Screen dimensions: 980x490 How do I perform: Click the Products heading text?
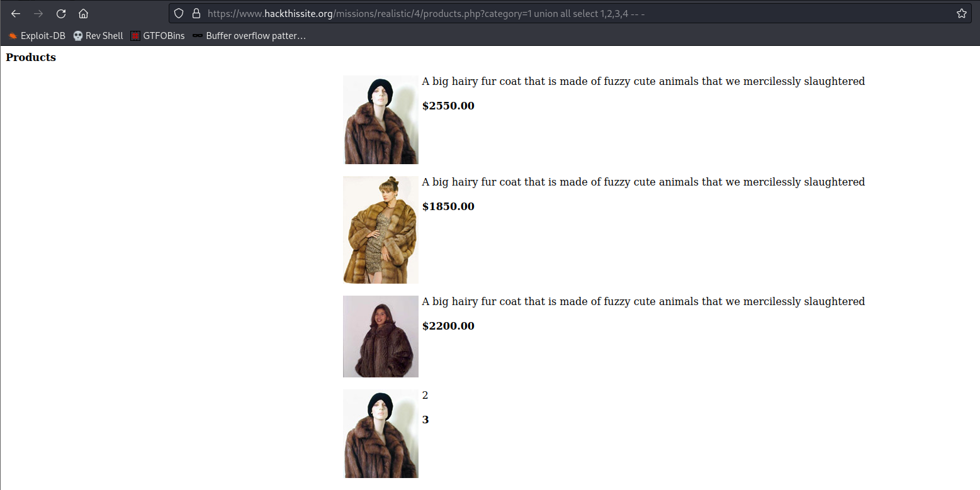pos(31,57)
